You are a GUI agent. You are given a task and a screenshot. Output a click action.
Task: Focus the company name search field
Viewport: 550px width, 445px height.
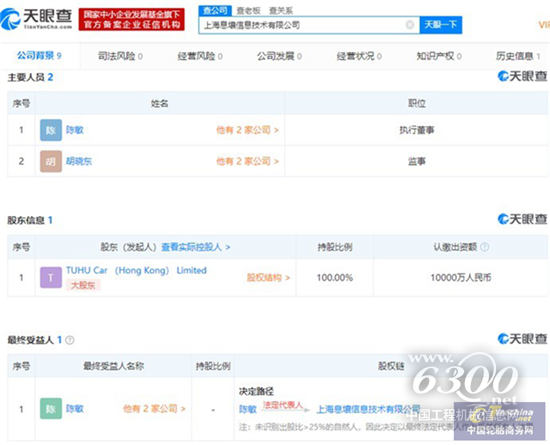point(309,25)
